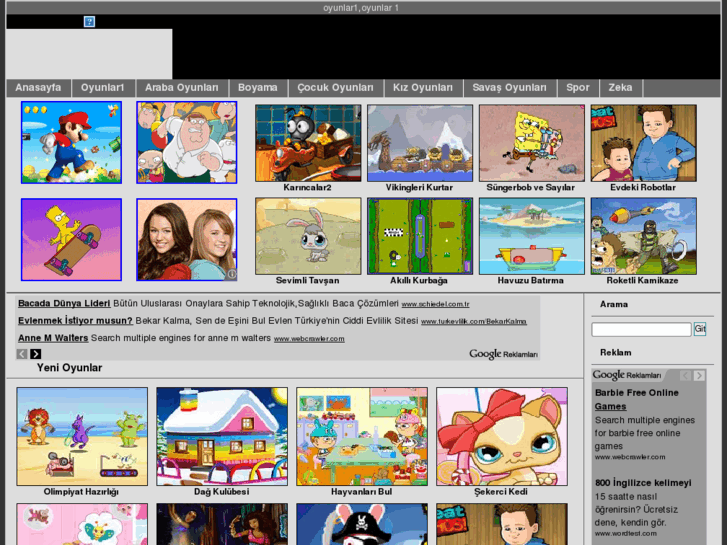727x545 pixels.
Task: Click the Hayvanları Bul title
Action: (361, 492)
